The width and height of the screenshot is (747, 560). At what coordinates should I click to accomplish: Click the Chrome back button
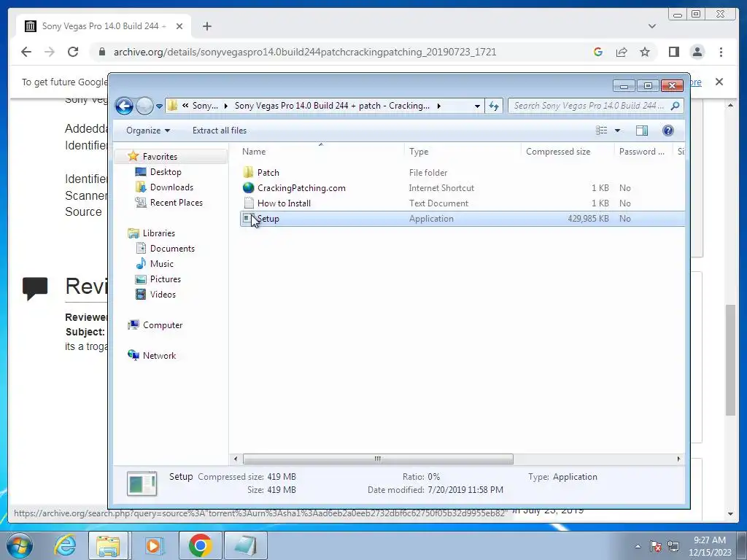[x=26, y=52]
